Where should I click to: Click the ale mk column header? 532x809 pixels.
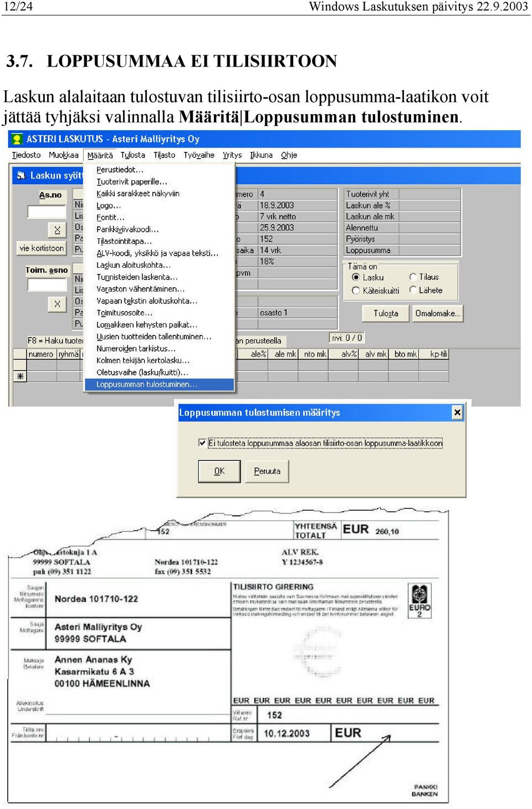(x=285, y=354)
